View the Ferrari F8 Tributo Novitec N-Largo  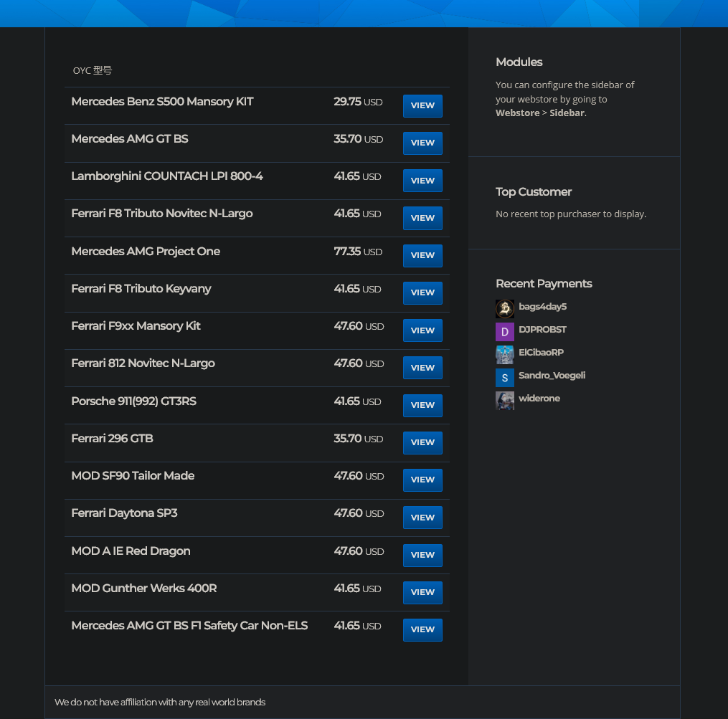coord(422,218)
